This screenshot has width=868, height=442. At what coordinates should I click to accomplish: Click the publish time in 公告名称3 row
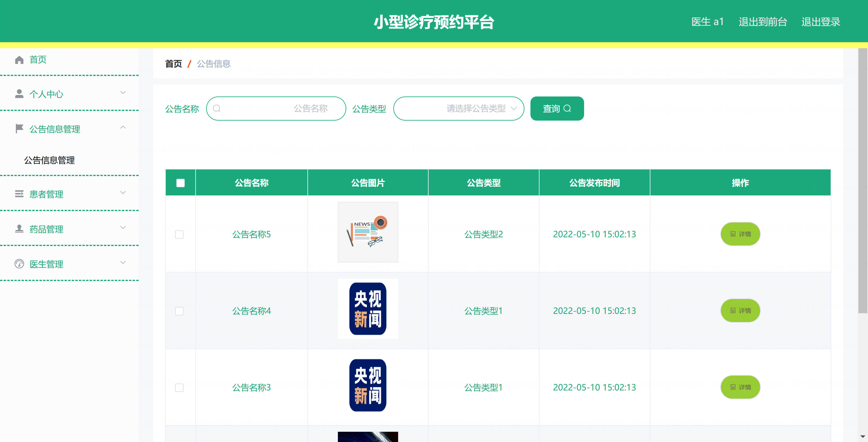click(x=594, y=387)
